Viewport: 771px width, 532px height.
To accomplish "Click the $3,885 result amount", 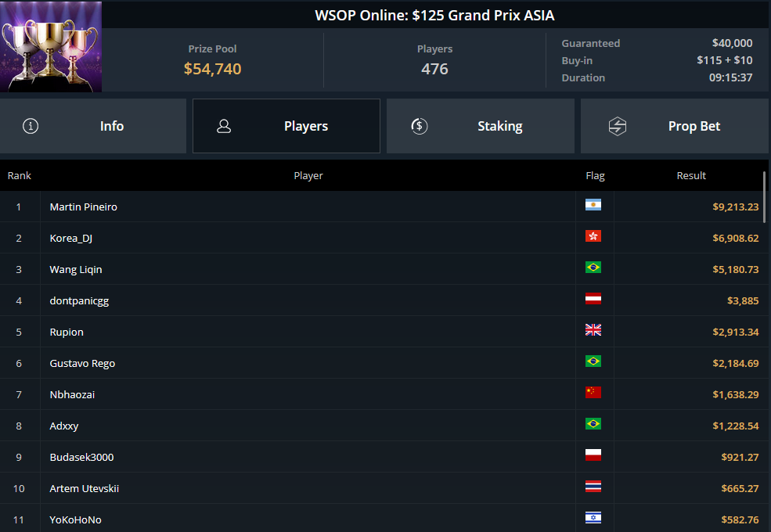I will coord(743,301).
